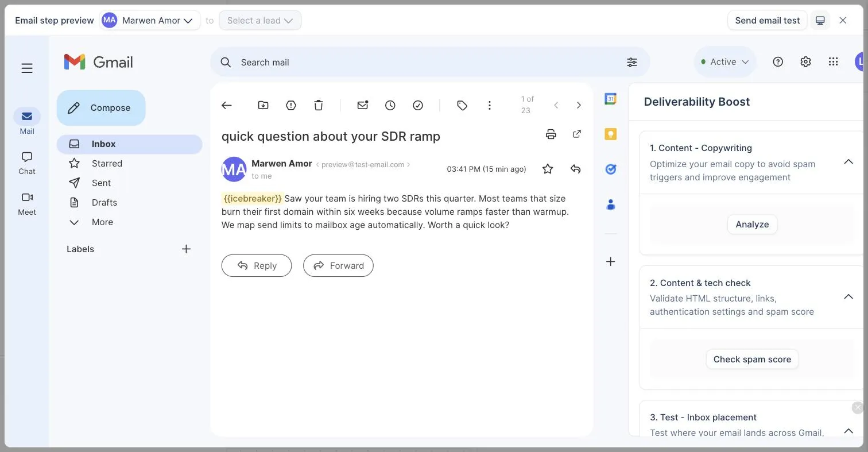
Task: Go to newer email previous arrow
Action: (556, 105)
